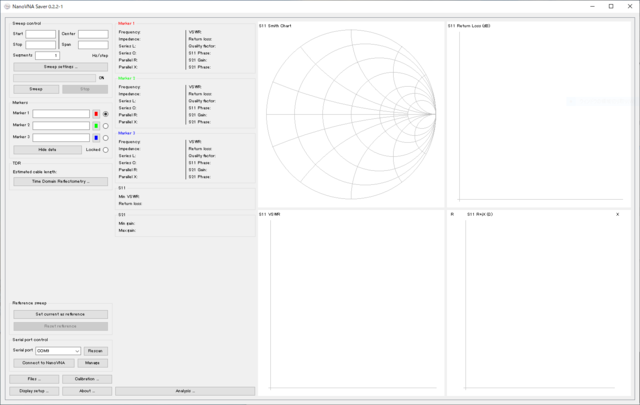The height and width of the screenshot is (405, 640).
Task: Click the Manage button
Action: point(93,363)
